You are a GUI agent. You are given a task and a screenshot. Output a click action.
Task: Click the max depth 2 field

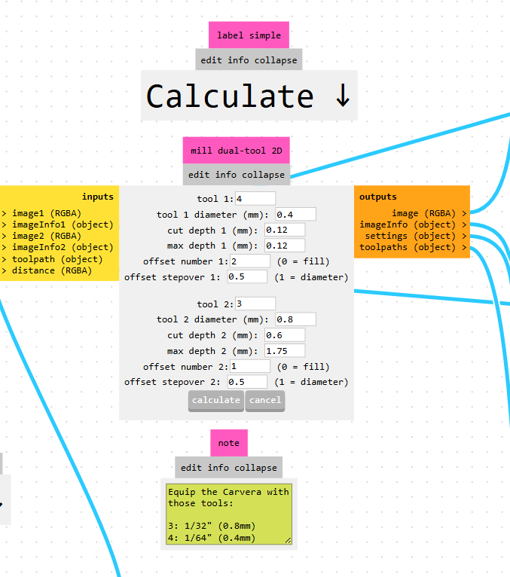[x=285, y=351]
